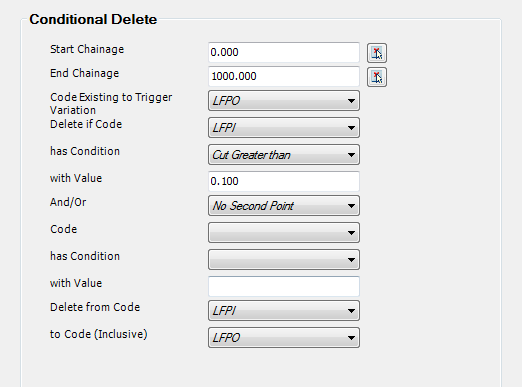Open the empty Code dropdown

click(284, 232)
